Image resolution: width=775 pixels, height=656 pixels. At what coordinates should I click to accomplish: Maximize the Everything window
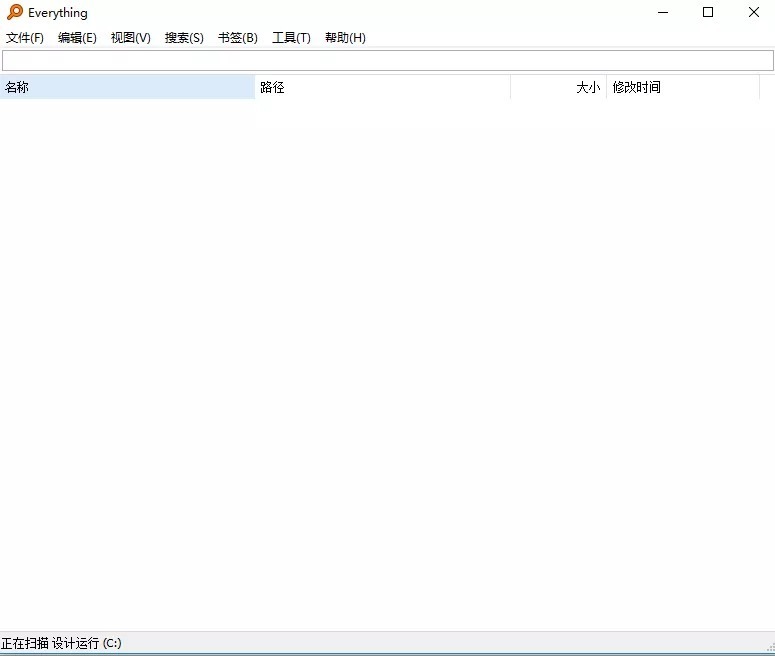point(708,13)
